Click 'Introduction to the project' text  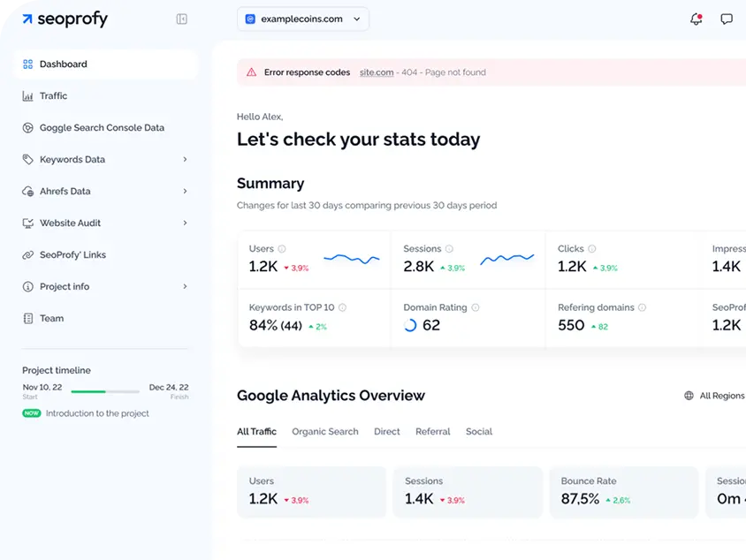coord(97,413)
